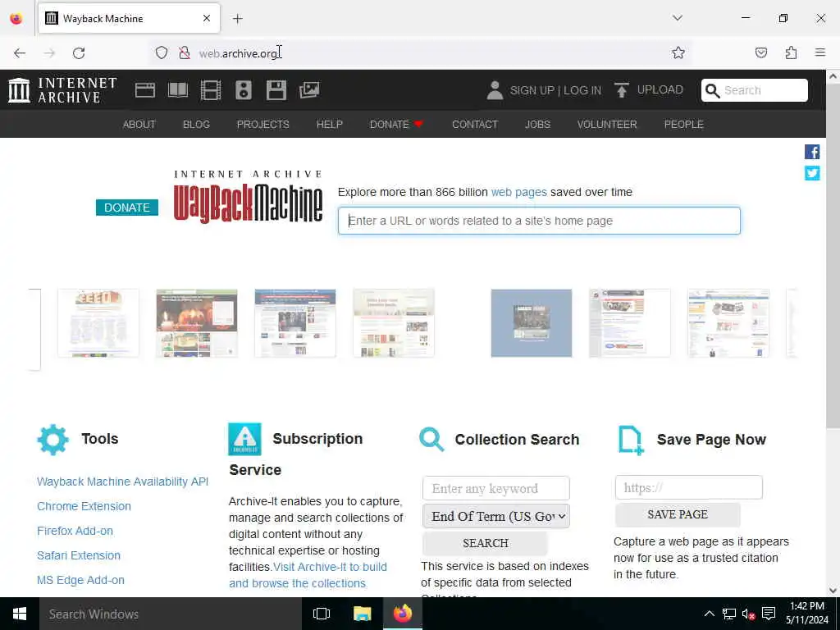Focus the Wayback URL search field
The height and width of the screenshot is (630, 840).
[539, 221]
